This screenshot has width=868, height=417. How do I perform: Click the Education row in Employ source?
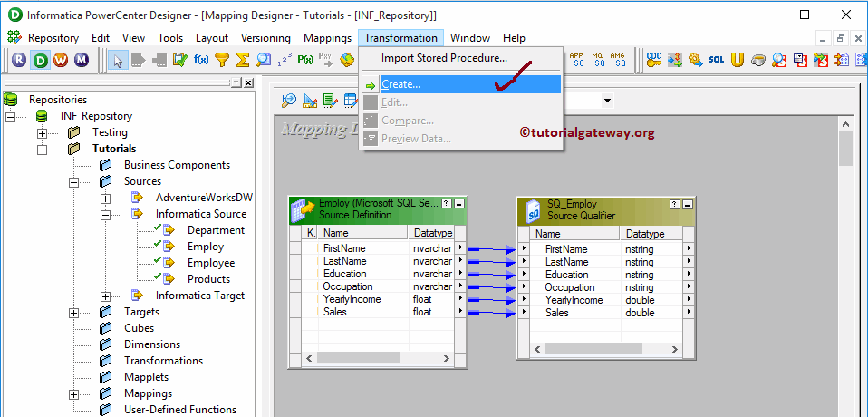click(x=380, y=274)
